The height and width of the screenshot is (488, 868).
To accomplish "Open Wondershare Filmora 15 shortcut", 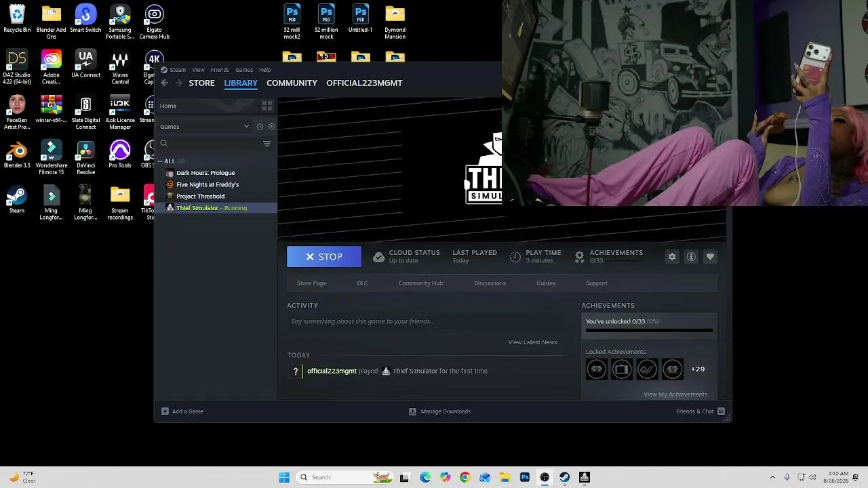I will [x=51, y=159].
